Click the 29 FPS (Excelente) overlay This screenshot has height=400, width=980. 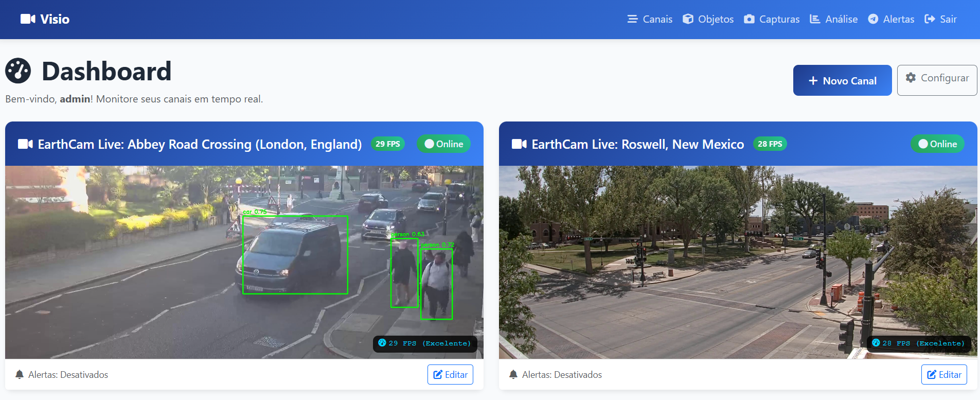point(425,343)
